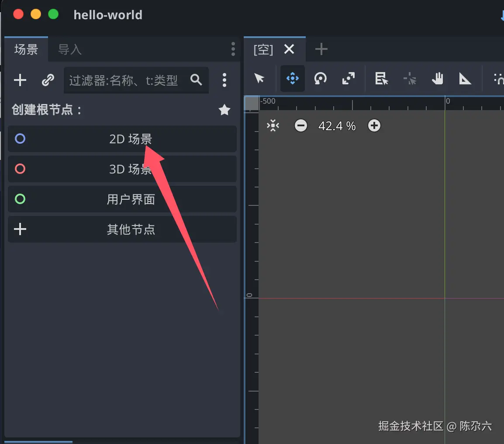
Task: Click the instantiate scene link icon
Action: pyautogui.click(x=48, y=80)
